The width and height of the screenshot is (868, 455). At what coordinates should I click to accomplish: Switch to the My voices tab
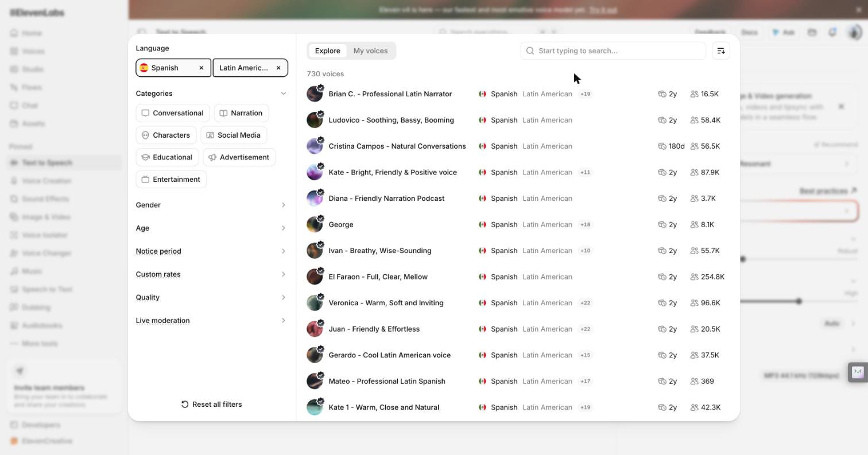coord(370,51)
